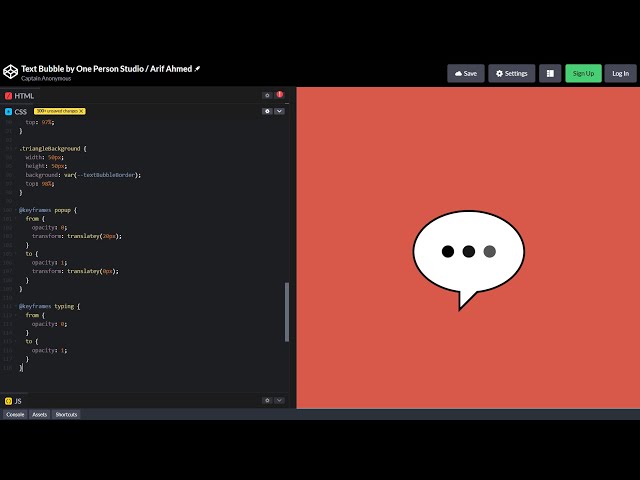Open the Assets panel
640x480 pixels.
pyautogui.click(x=40, y=414)
